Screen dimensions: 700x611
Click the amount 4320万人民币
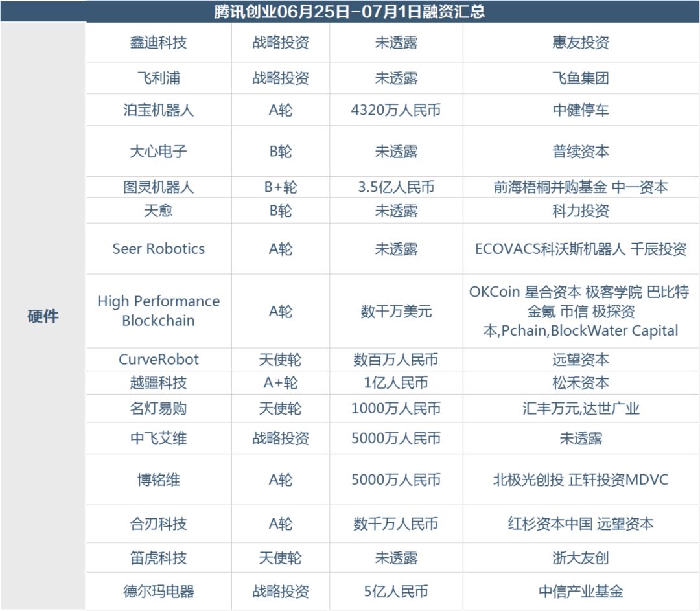point(396,110)
